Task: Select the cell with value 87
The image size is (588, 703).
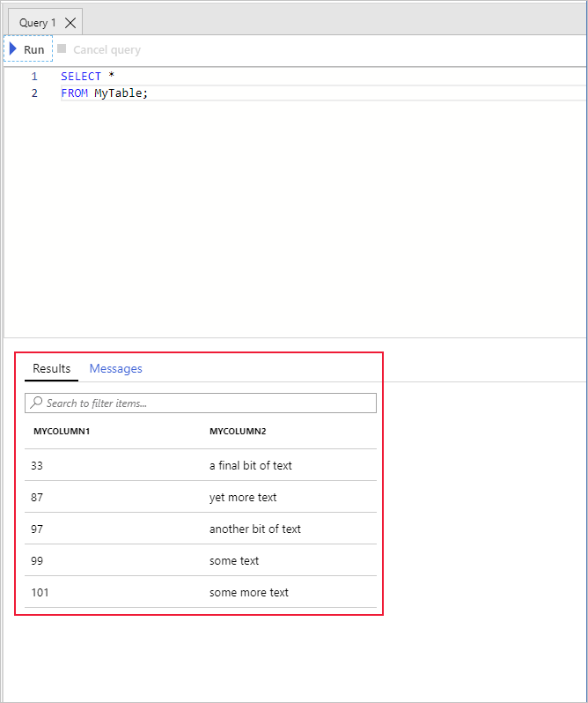Action: click(37, 498)
